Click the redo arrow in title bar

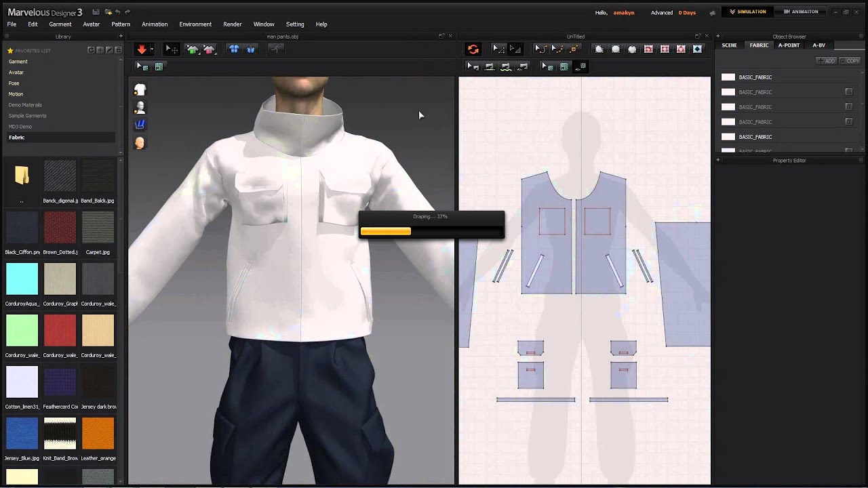pyautogui.click(x=127, y=12)
